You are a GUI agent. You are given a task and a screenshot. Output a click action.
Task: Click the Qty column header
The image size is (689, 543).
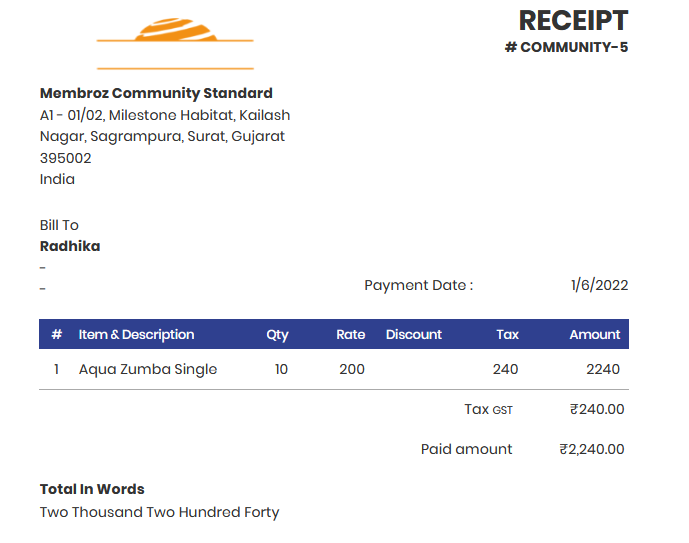[x=277, y=335]
